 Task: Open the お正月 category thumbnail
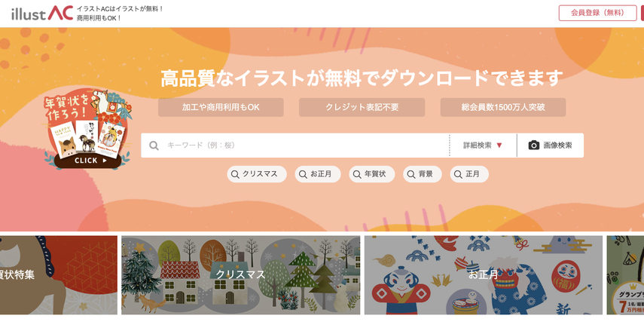(x=484, y=275)
